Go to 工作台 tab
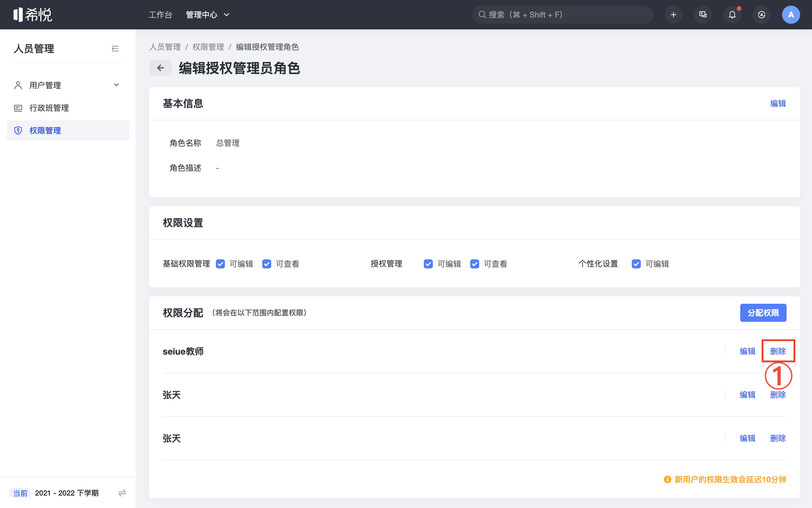 [x=160, y=15]
